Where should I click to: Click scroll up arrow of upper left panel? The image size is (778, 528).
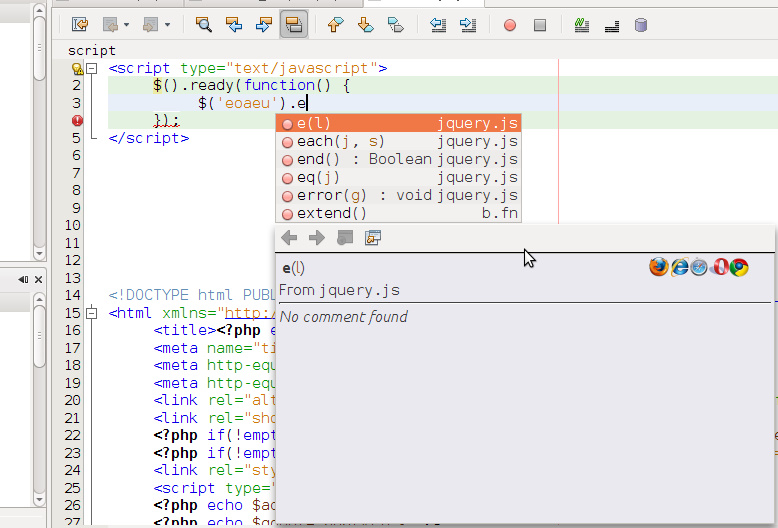(x=40, y=9)
